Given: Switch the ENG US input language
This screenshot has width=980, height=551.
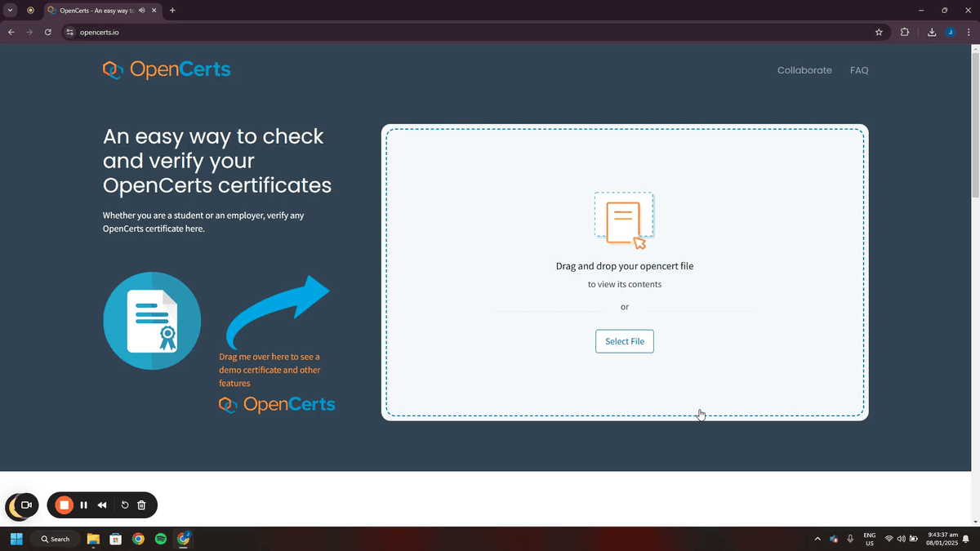Looking at the screenshot, I should [870, 539].
